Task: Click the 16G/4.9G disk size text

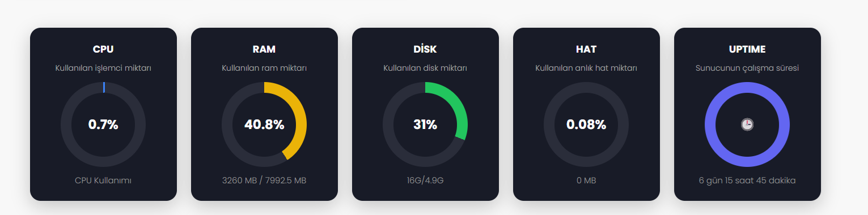Action: tap(425, 180)
